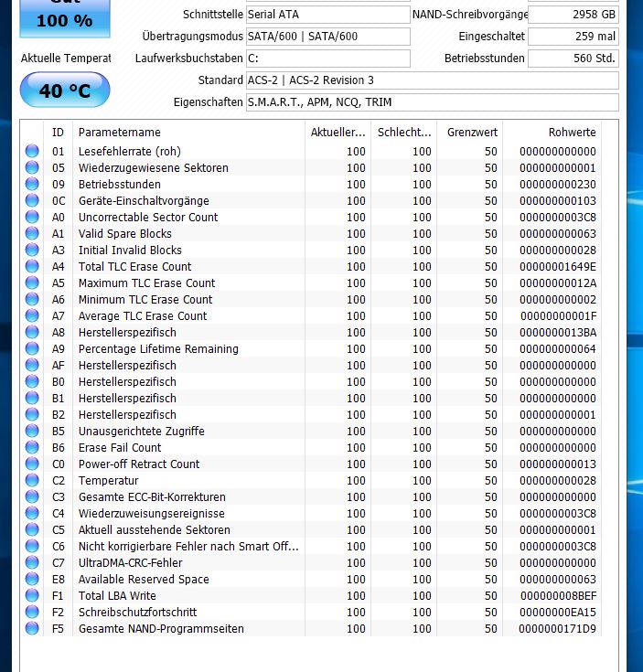Click status orb for Gesamte ECC-Bit-Korrekturen
The height and width of the screenshot is (672, 643).
coord(32,496)
